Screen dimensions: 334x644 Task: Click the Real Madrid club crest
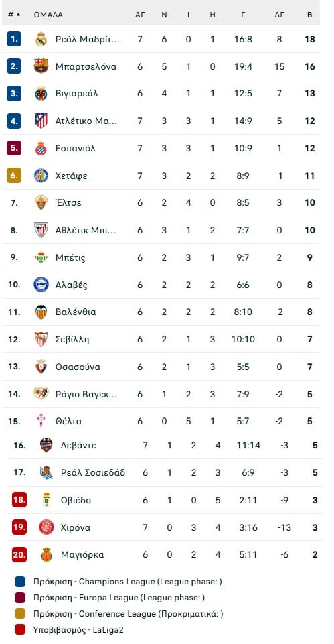(41, 39)
